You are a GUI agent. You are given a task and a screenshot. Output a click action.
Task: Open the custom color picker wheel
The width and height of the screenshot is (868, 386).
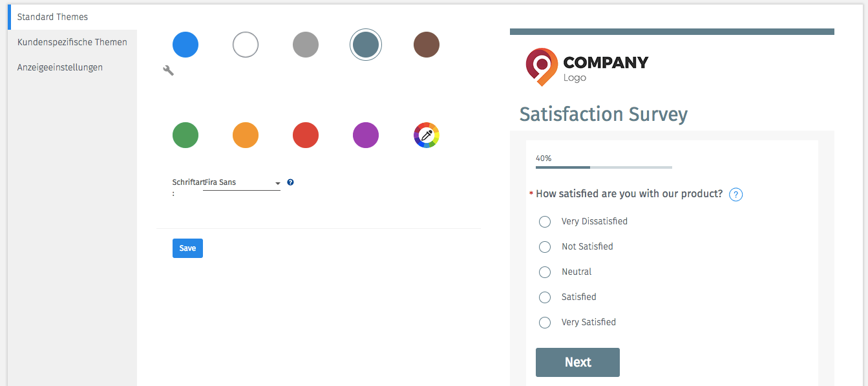[x=427, y=135]
